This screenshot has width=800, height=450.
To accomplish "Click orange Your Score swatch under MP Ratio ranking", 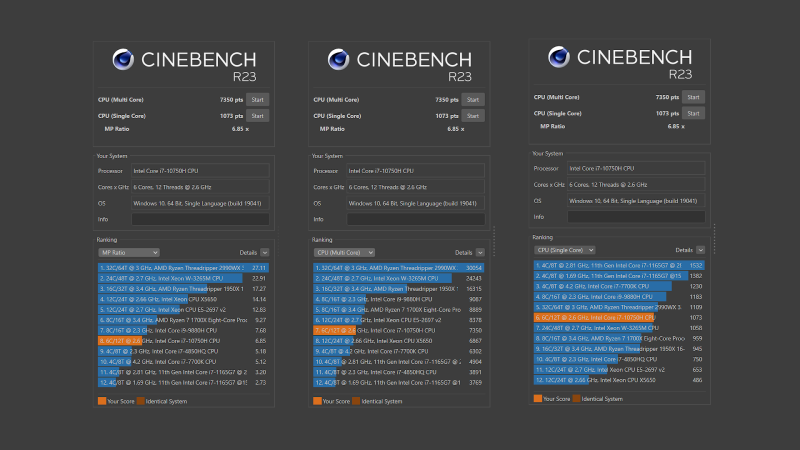I will (x=102, y=401).
